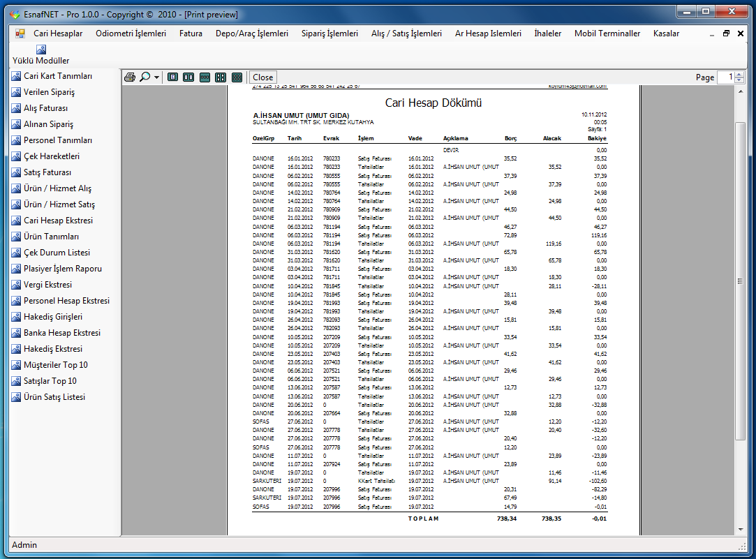This screenshot has height=559, width=756.
Task: Click the Yüklü Modüller toolbar button
Action: (x=41, y=55)
